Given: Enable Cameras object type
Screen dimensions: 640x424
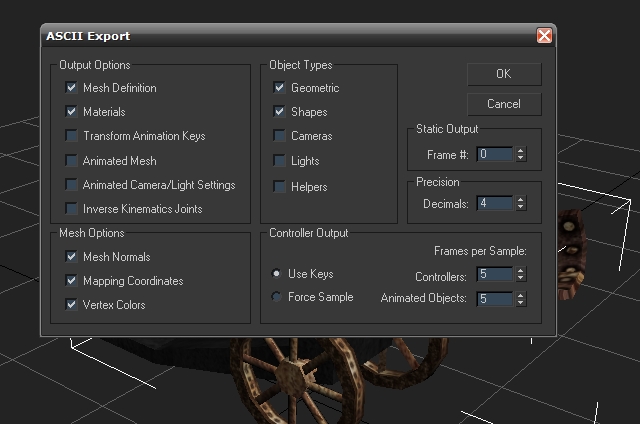Looking at the screenshot, I should click(x=280, y=135).
